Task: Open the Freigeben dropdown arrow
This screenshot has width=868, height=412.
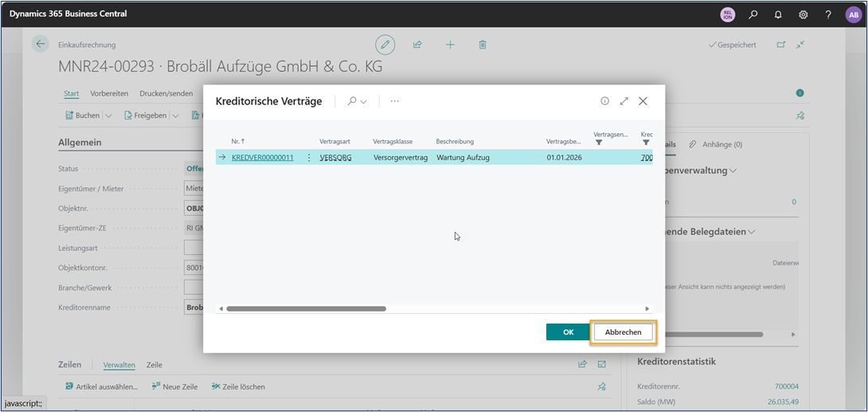Action: pos(176,116)
